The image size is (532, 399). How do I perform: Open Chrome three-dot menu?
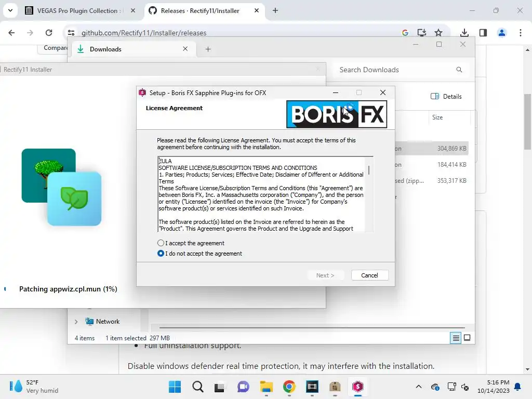point(521,33)
